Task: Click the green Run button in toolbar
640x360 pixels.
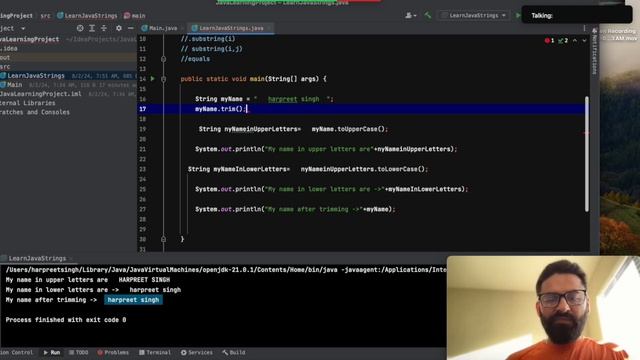Action: point(518,16)
